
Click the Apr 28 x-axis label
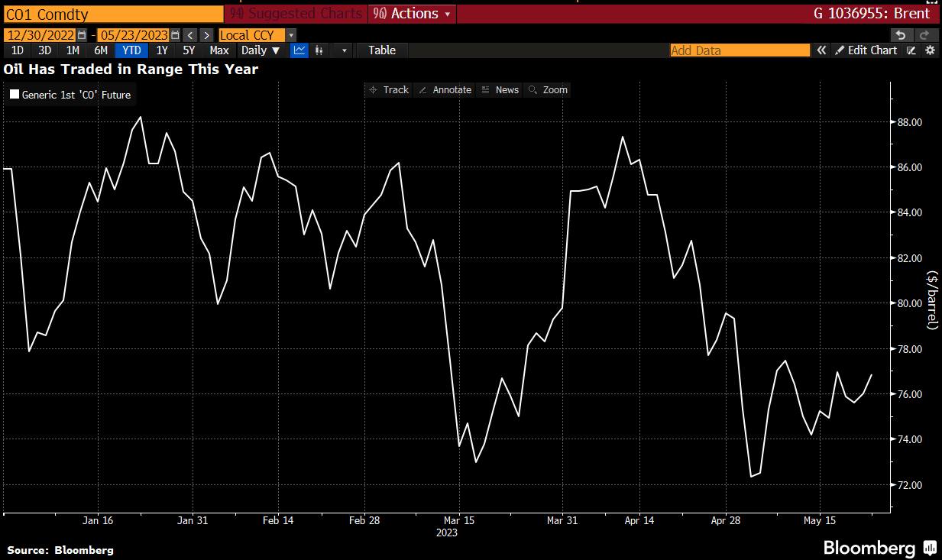click(725, 521)
